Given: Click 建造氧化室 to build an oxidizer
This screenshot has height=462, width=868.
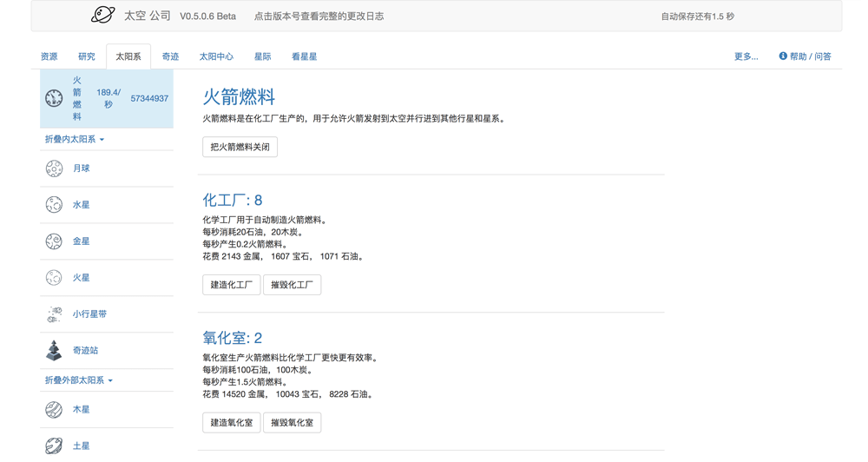Looking at the screenshot, I should 232,423.
